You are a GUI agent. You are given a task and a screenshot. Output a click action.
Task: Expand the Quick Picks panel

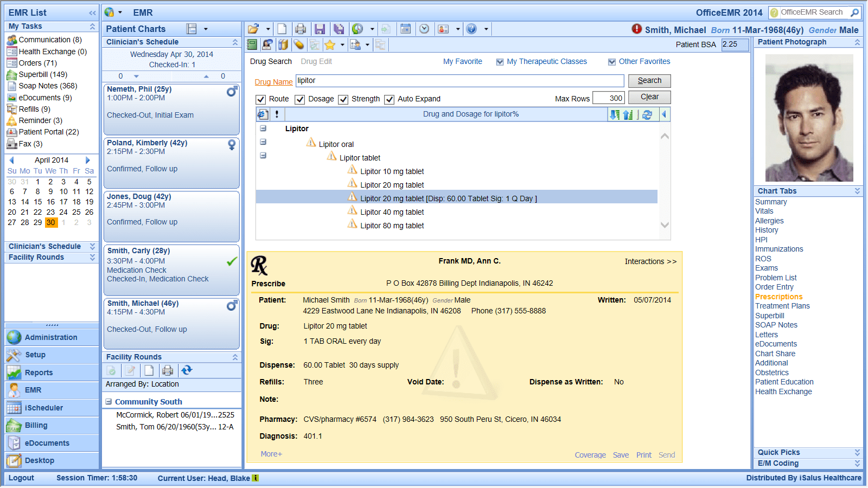pyautogui.click(x=857, y=452)
